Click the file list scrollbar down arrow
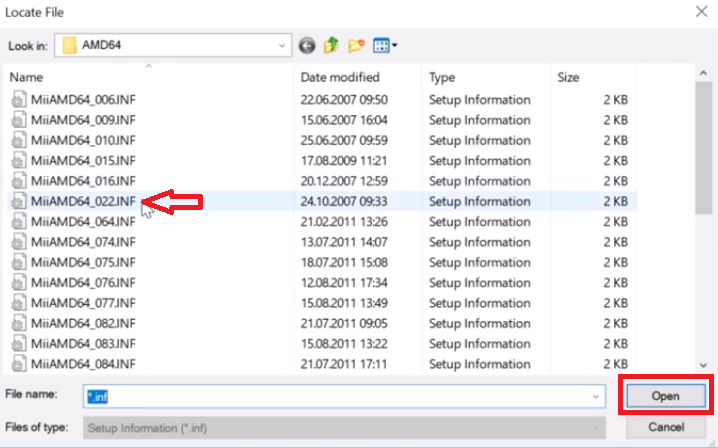This screenshot has width=718, height=448. point(703,365)
